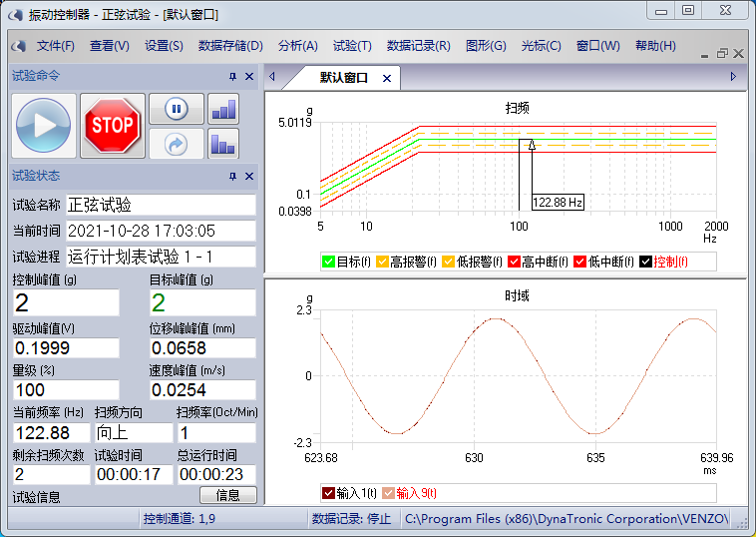The image size is (756, 537).
Task: Open the 数据记录(R) menu
Action: tap(419, 46)
